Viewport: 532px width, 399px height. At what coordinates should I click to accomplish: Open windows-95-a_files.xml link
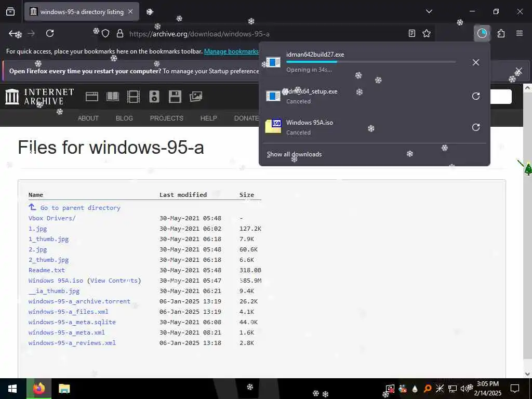pos(68,312)
